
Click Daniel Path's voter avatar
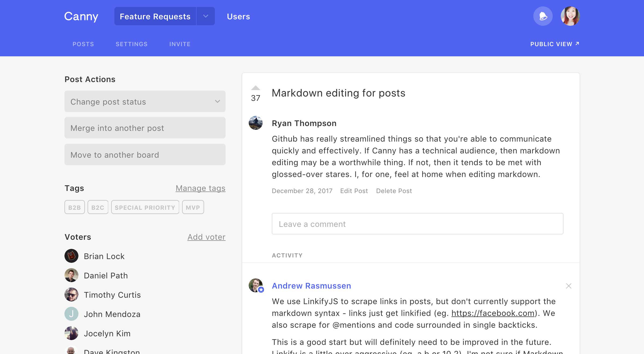(x=71, y=275)
